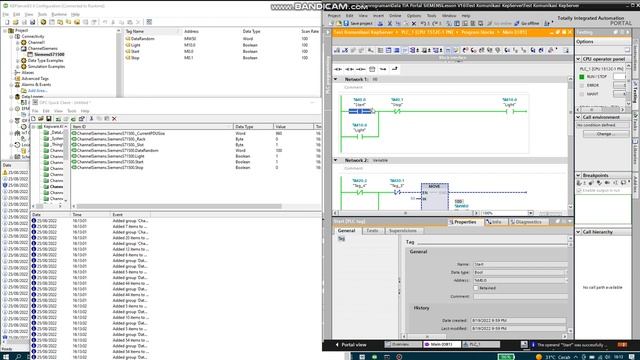Screen dimensions: 640x360
Task: Open zoom level 100% dropdown in editor
Action: pos(531,213)
